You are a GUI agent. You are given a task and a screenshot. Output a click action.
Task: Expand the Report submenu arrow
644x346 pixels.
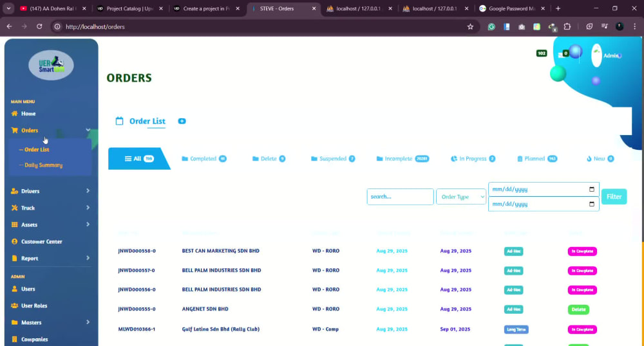(88, 259)
